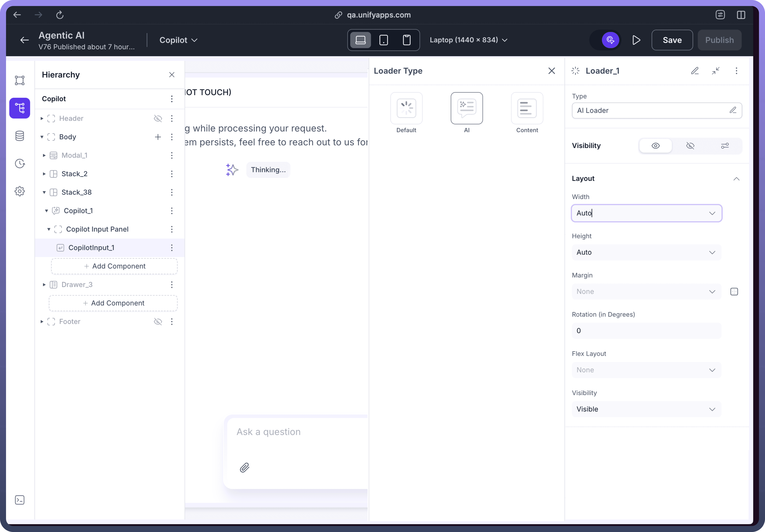The height and width of the screenshot is (532, 765).
Task: Select the Default loader type
Action: tap(406, 108)
